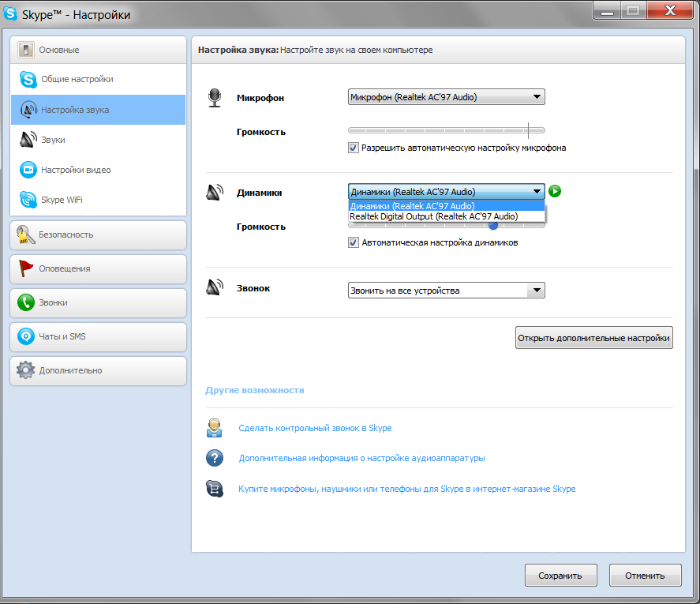Click the Другие возможности heading
The image size is (700, 604).
tap(255, 390)
